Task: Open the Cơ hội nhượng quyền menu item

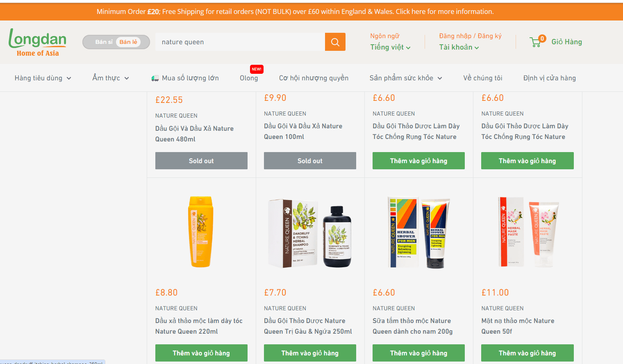Action: (x=314, y=78)
